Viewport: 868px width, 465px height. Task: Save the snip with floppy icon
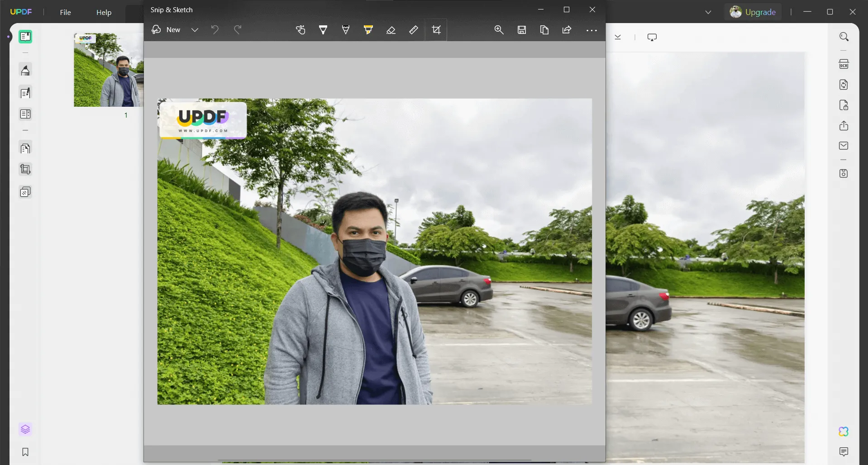click(522, 30)
